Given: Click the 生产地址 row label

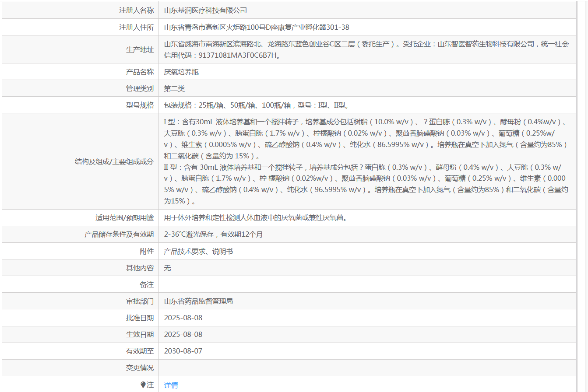Looking at the screenshot, I should (x=140, y=49).
